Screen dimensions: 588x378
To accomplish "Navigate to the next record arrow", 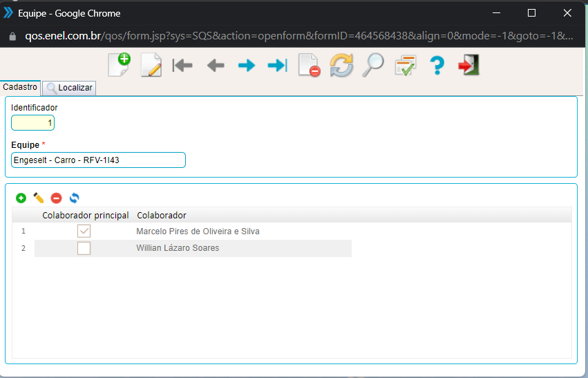I will [246, 66].
